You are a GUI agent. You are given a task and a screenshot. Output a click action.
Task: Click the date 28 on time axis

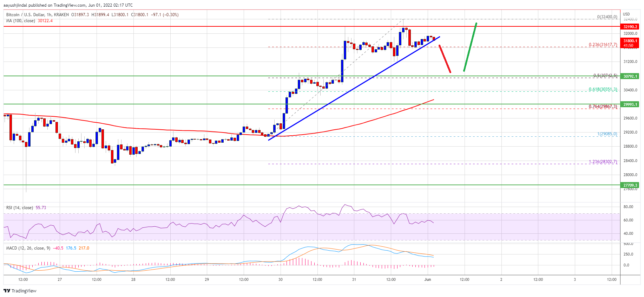click(x=133, y=280)
